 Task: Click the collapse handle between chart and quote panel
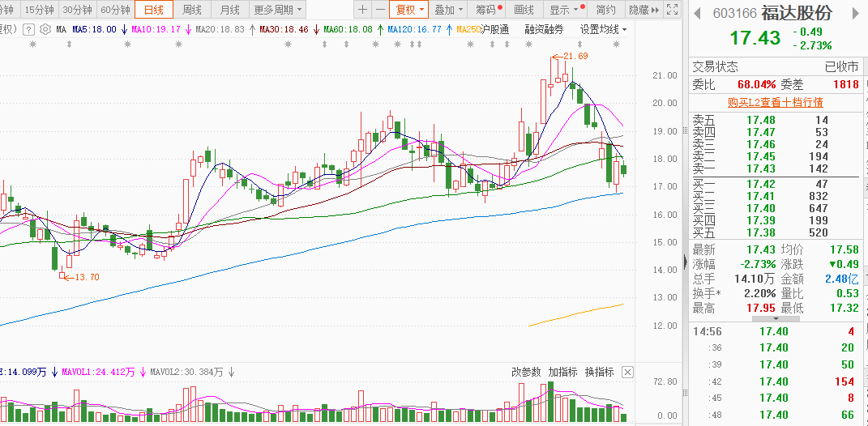tap(686, 262)
